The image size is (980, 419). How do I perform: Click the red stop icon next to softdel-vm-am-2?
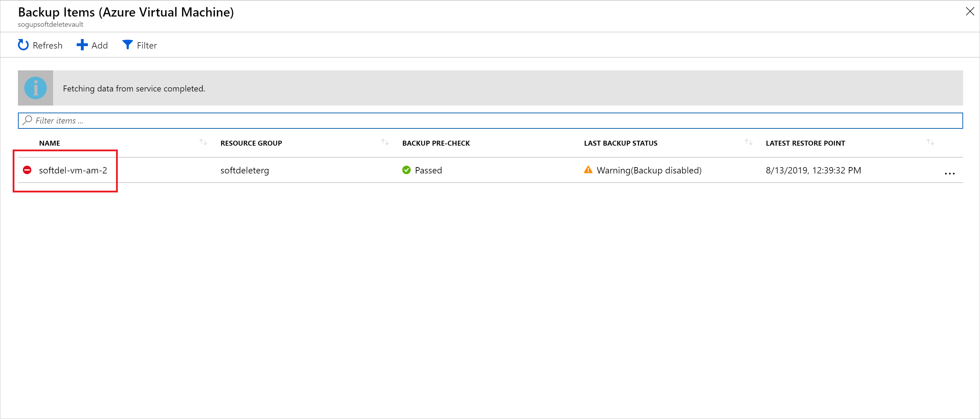27,170
